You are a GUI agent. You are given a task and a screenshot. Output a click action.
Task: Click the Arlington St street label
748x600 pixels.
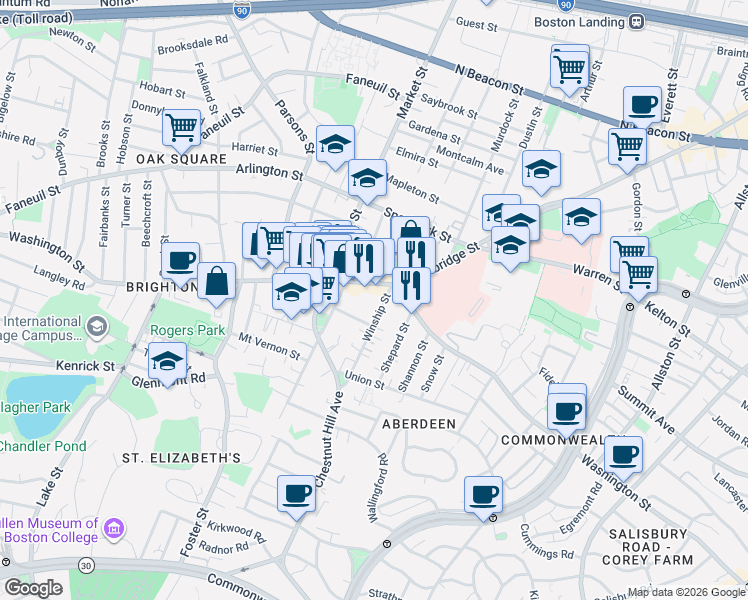[270, 172]
